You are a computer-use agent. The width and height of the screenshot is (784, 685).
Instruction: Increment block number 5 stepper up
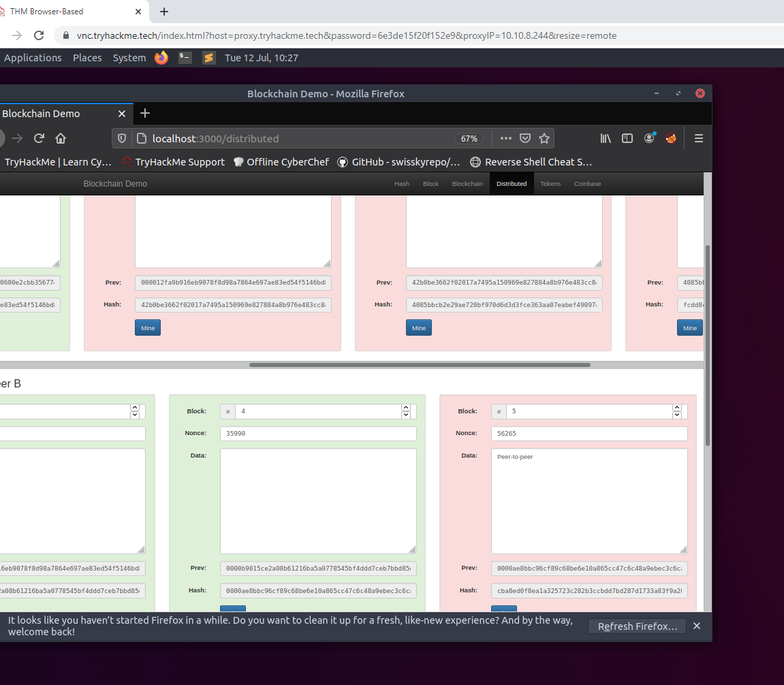pyautogui.click(x=677, y=408)
